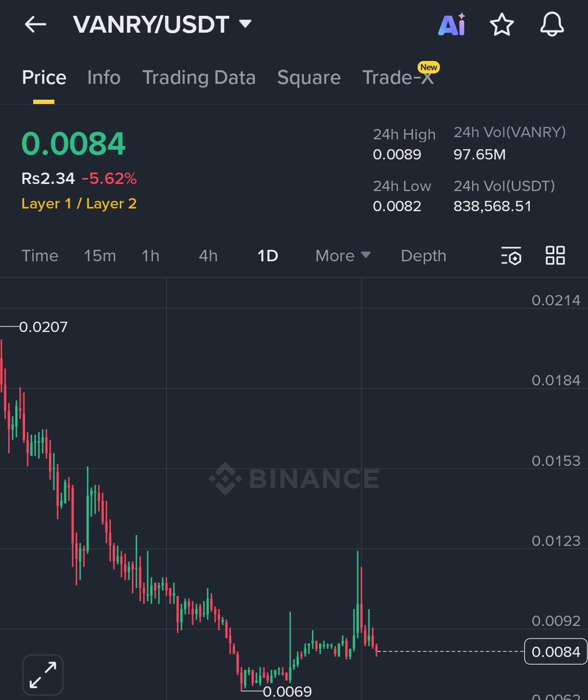Select the Price tab

(44, 78)
